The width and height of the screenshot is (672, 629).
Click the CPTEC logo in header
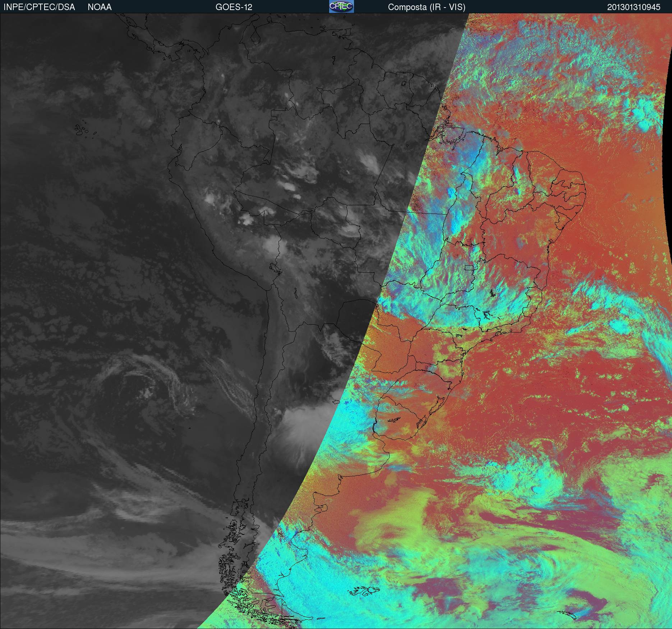[x=341, y=6]
